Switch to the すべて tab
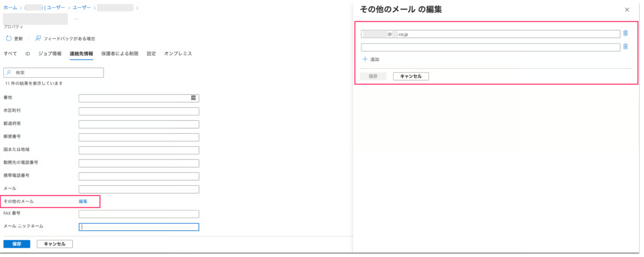644x257 pixels. [10, 54]
